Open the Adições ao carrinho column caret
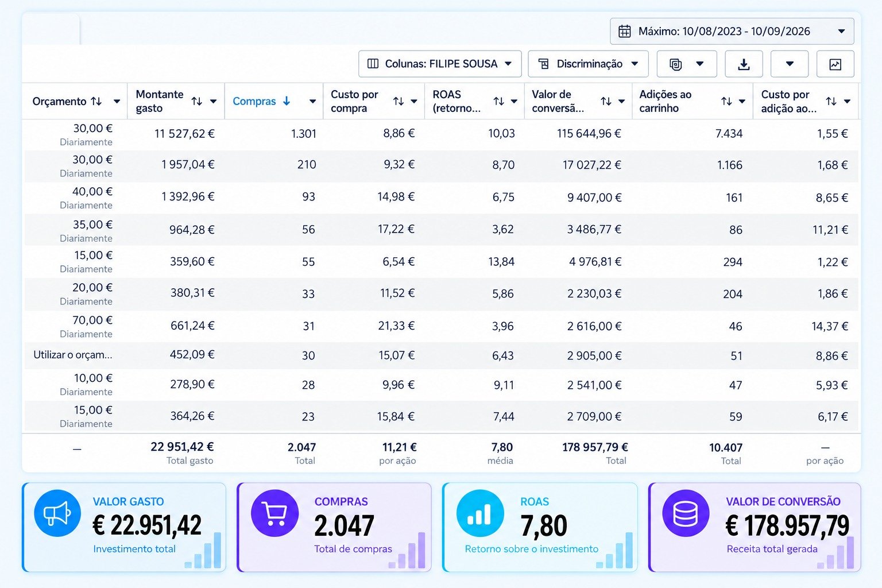Image resolution: width=882 pixels, height=588 pixels. [x=742, y=102]
